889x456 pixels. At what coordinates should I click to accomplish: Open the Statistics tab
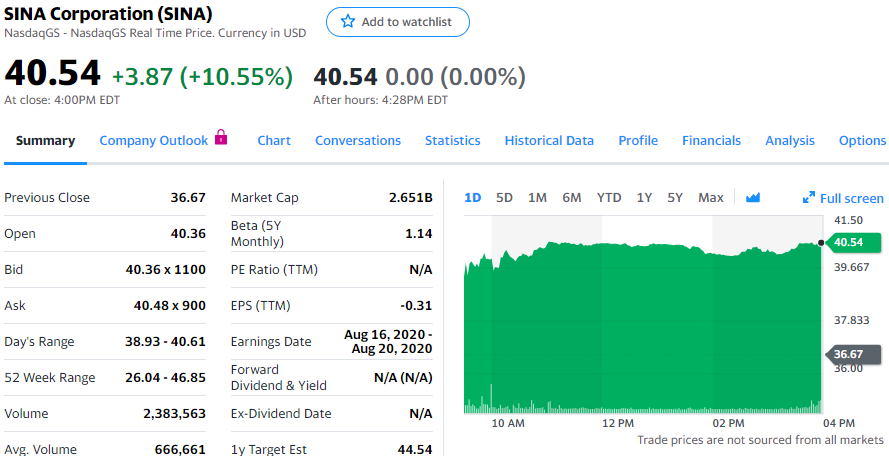coord(452,141)
